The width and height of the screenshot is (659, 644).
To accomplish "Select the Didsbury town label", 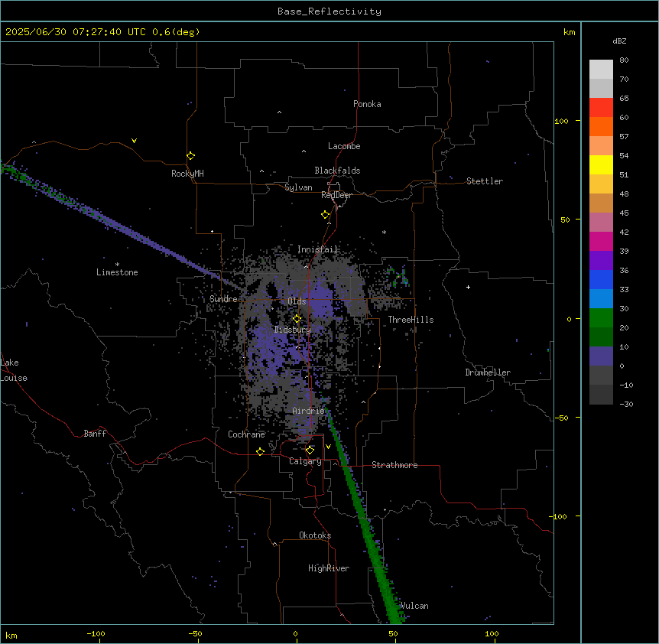I will tap(293, 330).
